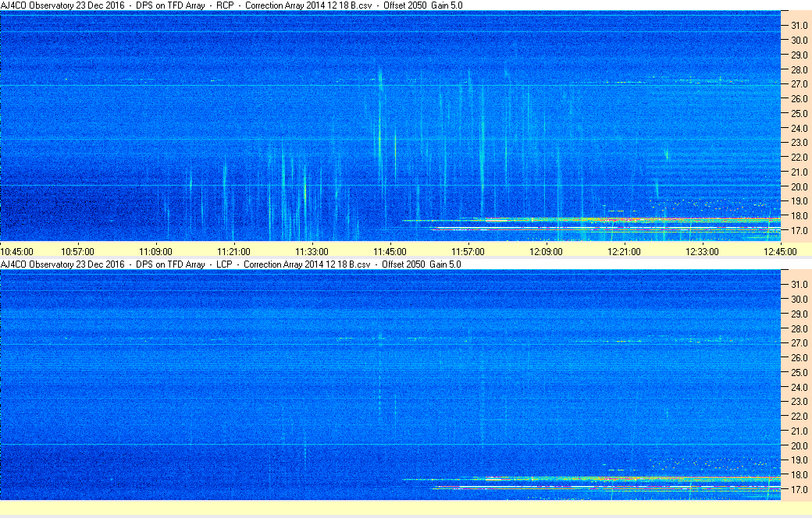Select 28.0 frequency label in RCP panel
812x518 pixels.
pos(799,69)
